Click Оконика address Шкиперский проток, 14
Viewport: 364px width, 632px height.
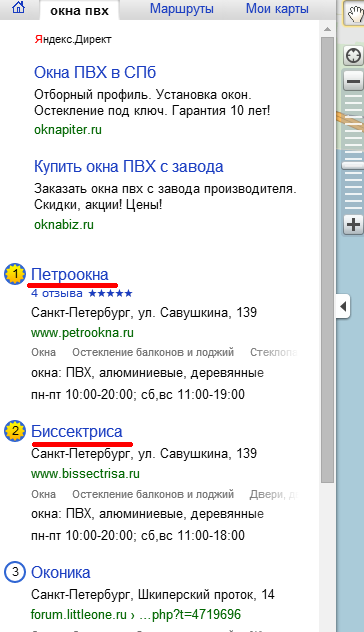tap(206, 595)
